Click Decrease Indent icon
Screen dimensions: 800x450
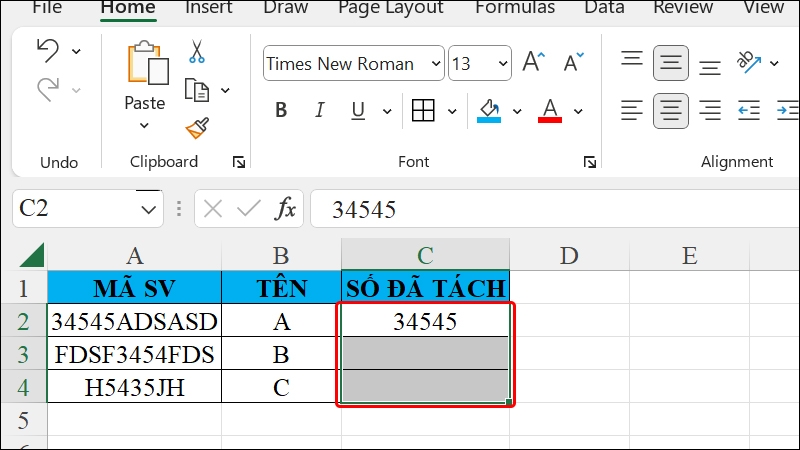click(748, 110)
